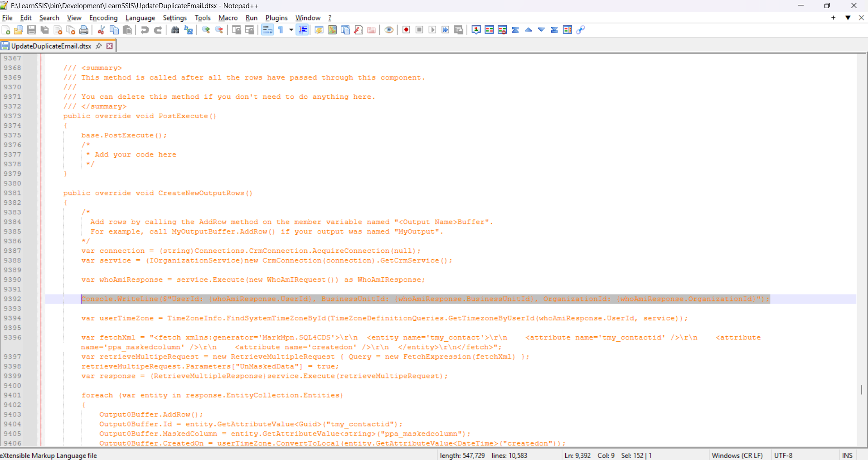Screen dimensions: 868x460
Task: Open the Folder as Workspace toolbar icon
Action: click(x=372, y=30)
